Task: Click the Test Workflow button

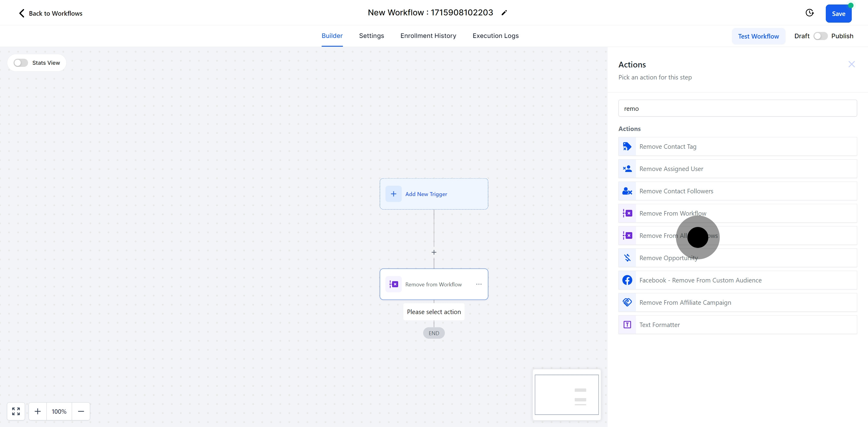Action: [x=758, y=36]
